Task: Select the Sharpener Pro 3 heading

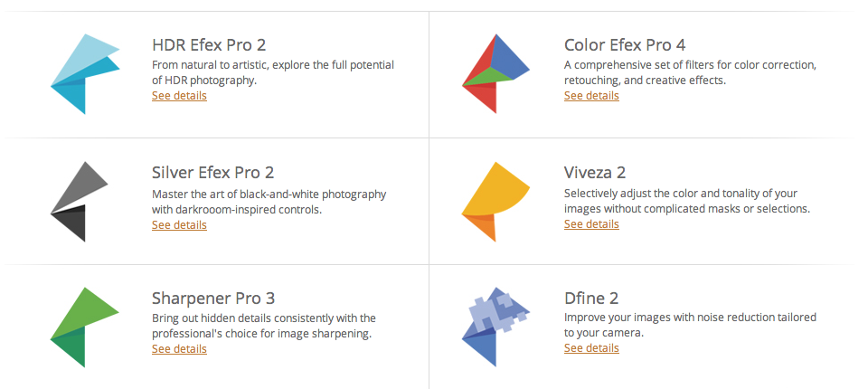Action: 213,299
